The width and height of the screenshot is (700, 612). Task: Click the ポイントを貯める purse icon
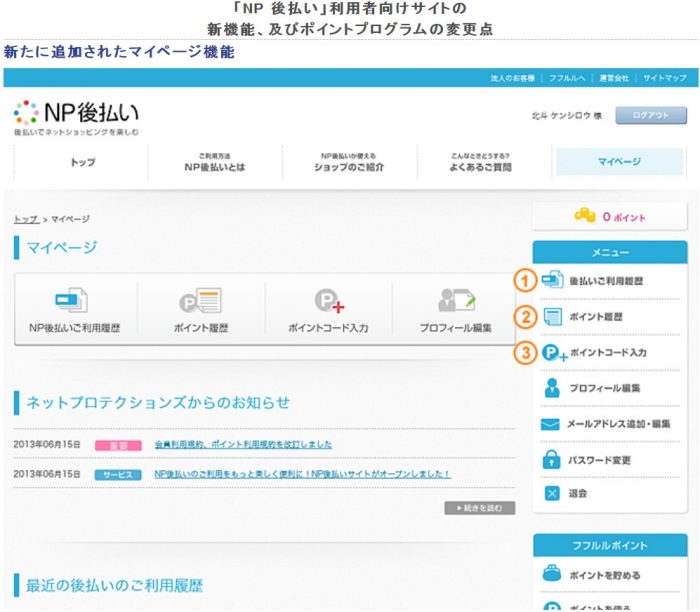coord(552,574)
